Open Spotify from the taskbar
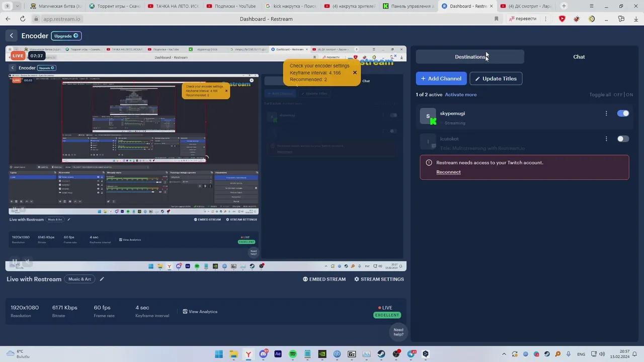This screenshot has width=644, height=362. point(293,354)
